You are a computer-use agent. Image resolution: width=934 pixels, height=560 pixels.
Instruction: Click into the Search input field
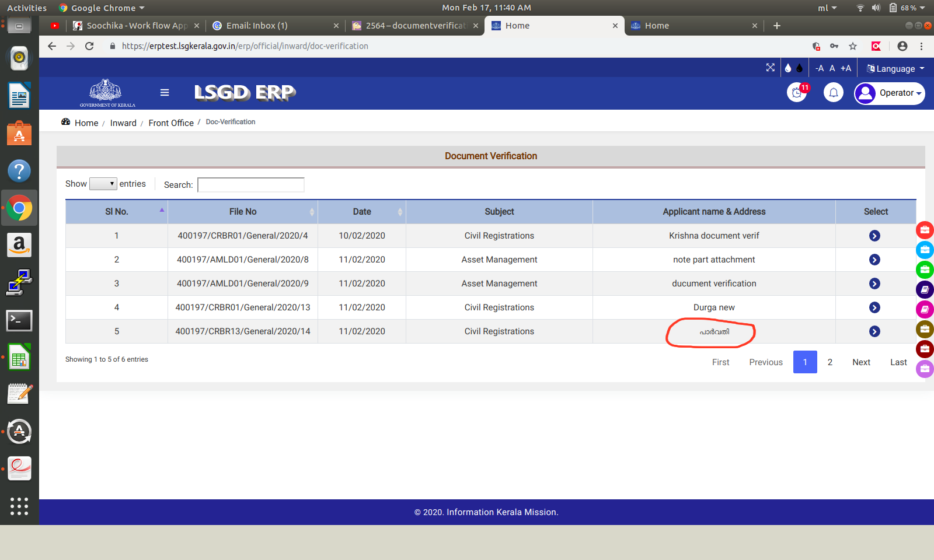click(251, 185)
